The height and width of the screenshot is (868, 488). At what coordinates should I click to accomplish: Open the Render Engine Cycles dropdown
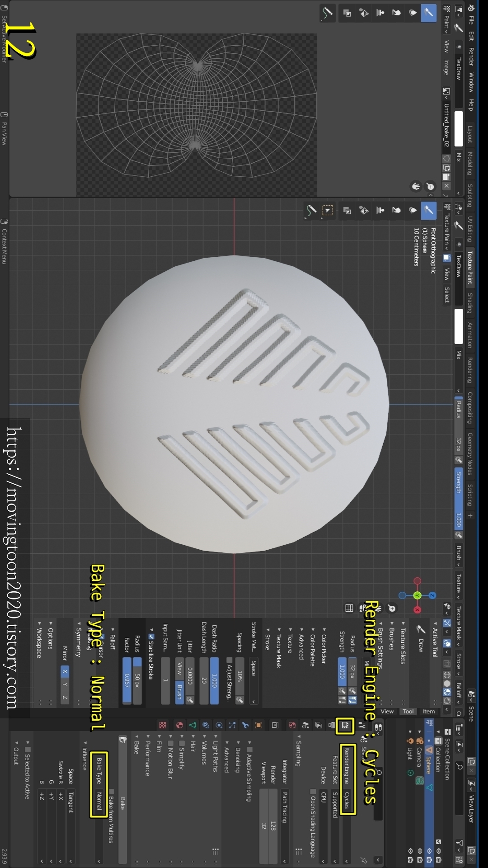[347, 827]
